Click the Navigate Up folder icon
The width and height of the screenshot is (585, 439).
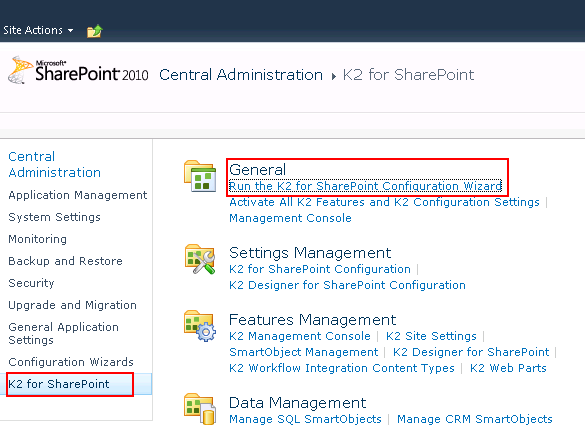coord(95,31)
